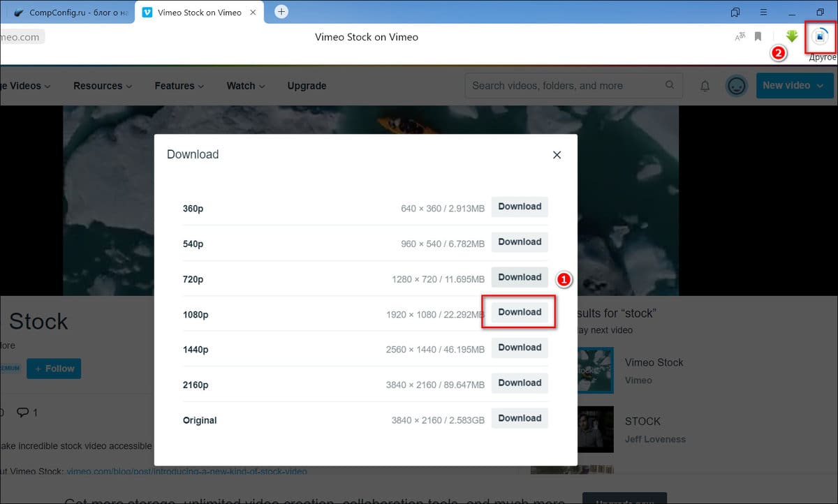The image size is (838, 504).
Task: Open the browser hamburger menu
Action: (x=763, y=12)
